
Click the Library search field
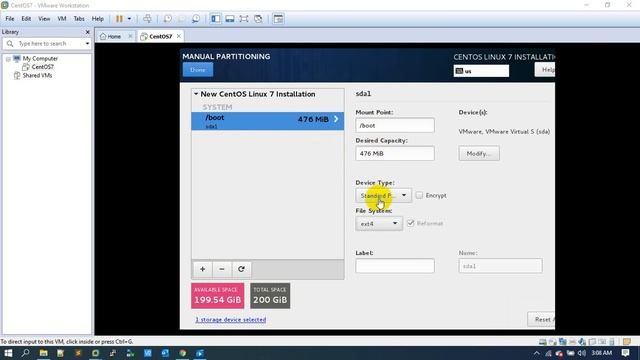click(x=46, y=43)
